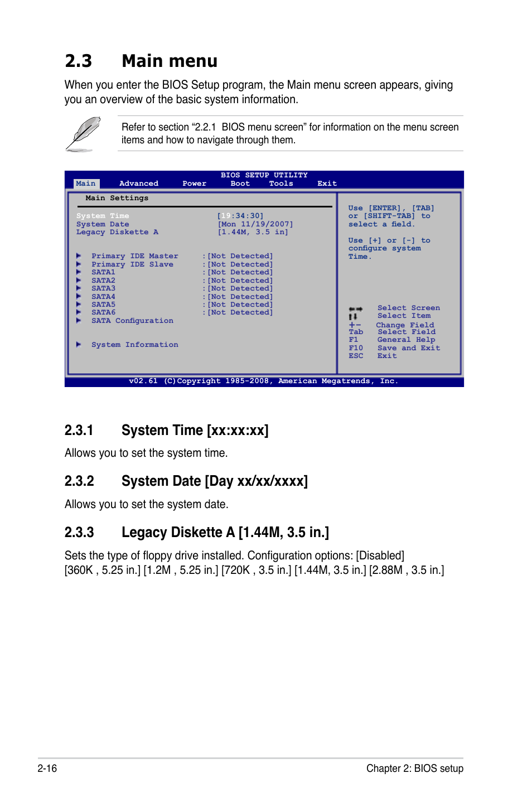Expand the SATA2 submenu arrow
Viewport: 532px width, 802px height.
[79, 281]
